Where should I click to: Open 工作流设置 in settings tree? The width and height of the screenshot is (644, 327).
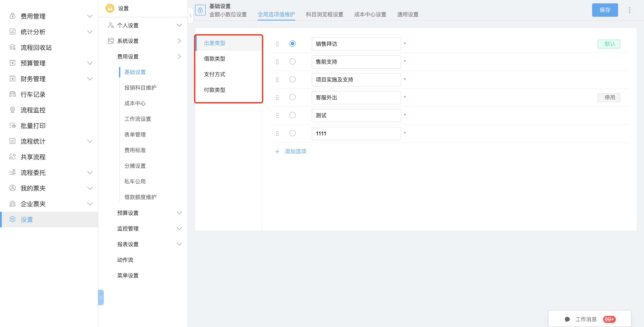pos(138,119)
